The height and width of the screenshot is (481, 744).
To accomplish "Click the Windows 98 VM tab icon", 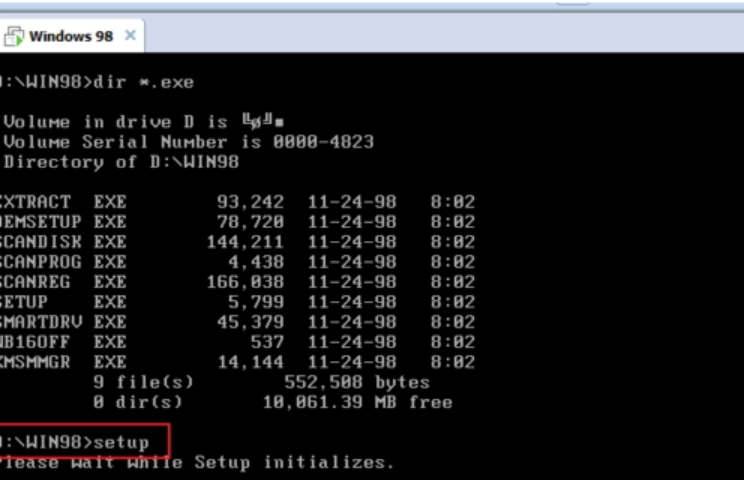I will 14,37.
